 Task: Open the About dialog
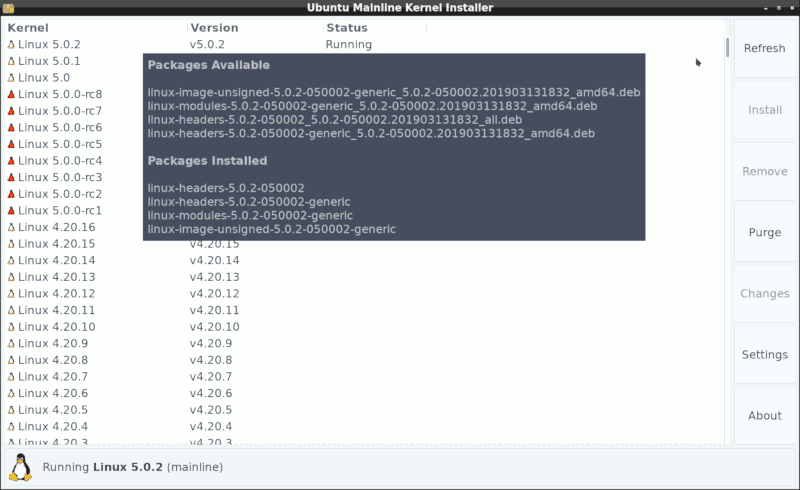(764, 416)
